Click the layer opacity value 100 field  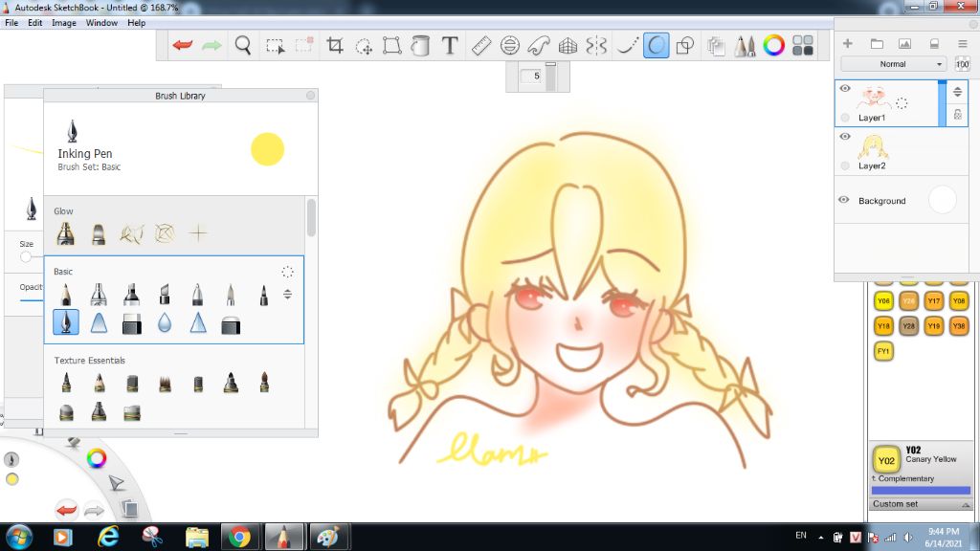[962, 64]
